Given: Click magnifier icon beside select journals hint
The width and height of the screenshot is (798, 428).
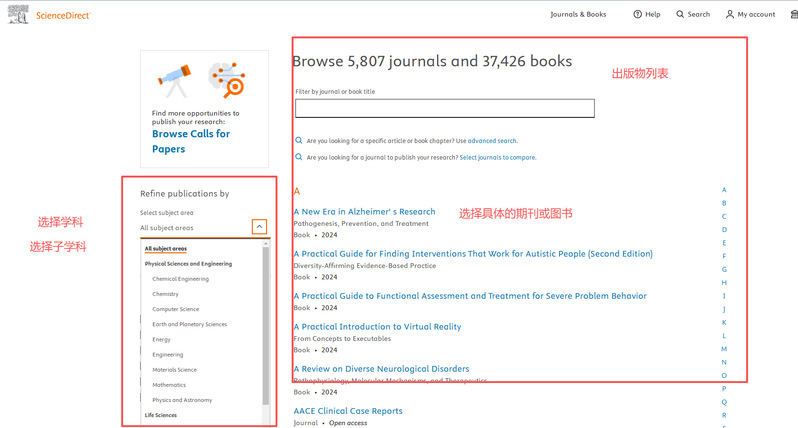Looking at the screenshot, I should coord(299,157).
